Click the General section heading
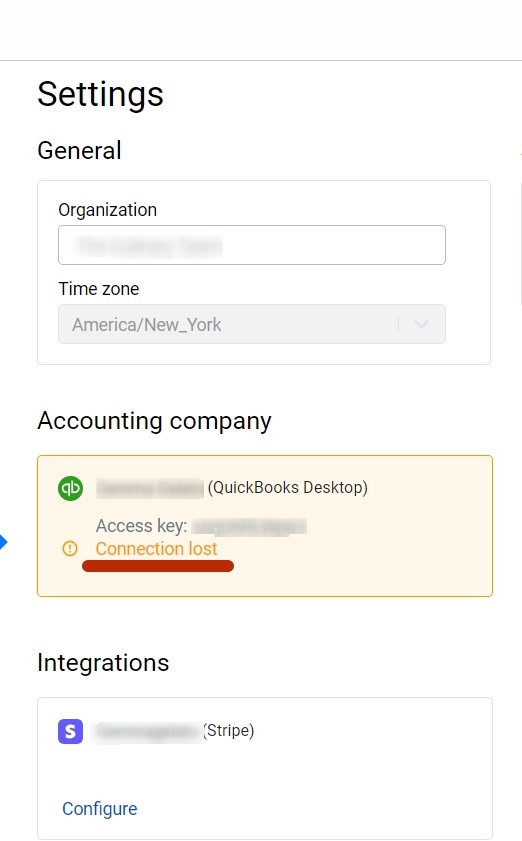Viewport: 522px width, 841px height. pos(79,150)
